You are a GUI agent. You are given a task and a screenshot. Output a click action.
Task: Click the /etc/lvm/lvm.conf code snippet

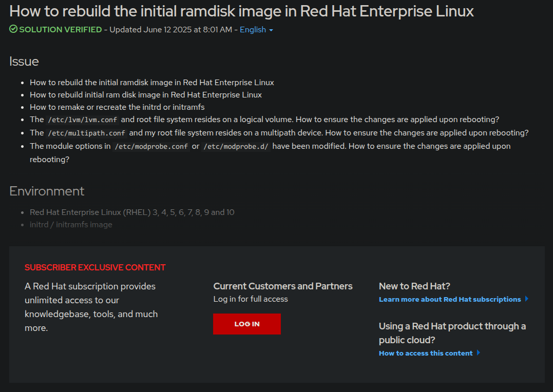pos(83,120)
